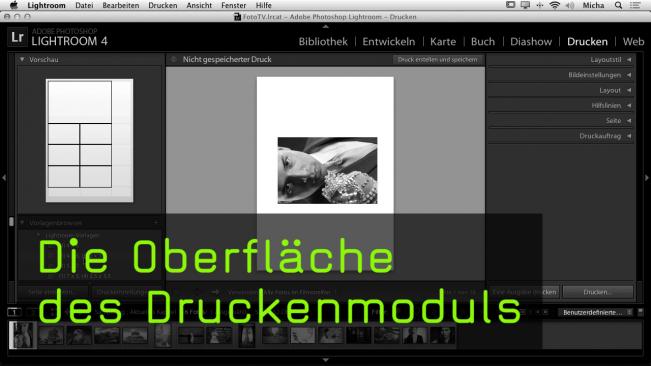
Task: Click the Nicht gespeicherter Druck title
Action: click(x=227, y=59)
